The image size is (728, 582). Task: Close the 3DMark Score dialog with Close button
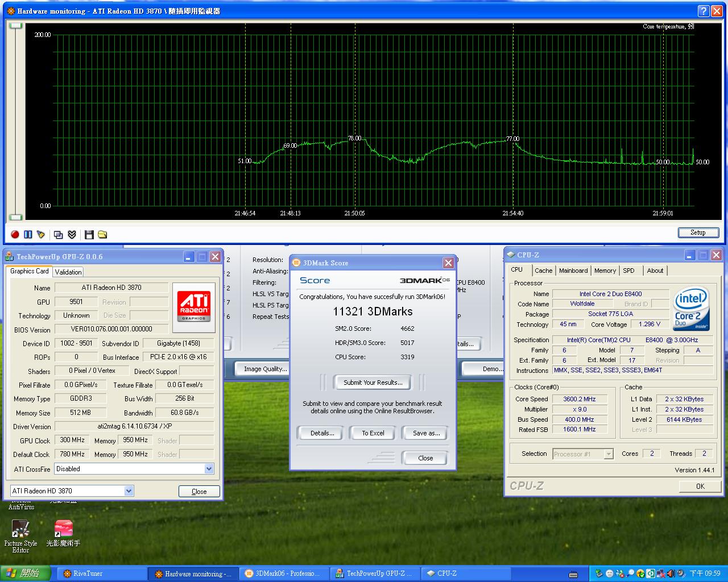pos(425,458)
